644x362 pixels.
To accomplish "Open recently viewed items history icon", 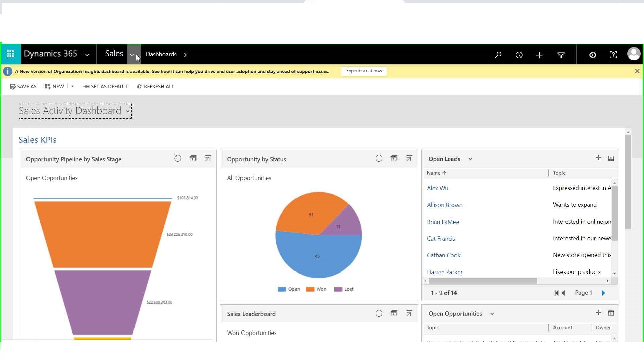I will [x=519, y=55].
